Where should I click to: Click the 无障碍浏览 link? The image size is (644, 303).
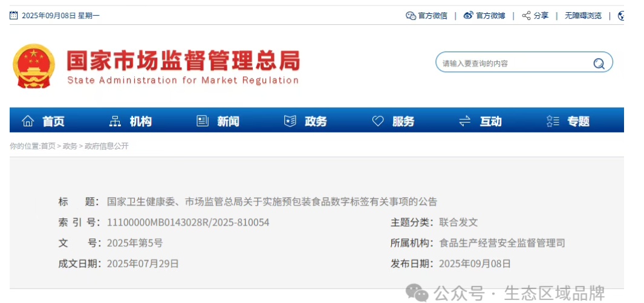(x=583, y=16)
